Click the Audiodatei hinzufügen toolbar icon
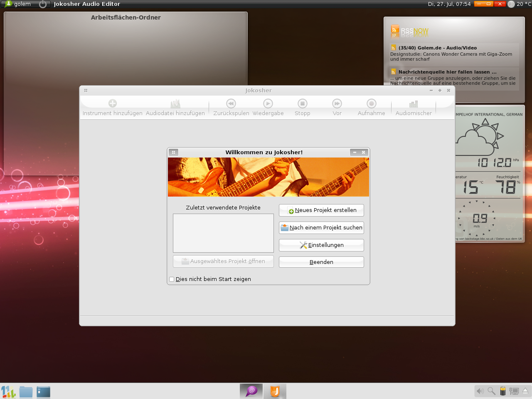 tap(175, 103)
